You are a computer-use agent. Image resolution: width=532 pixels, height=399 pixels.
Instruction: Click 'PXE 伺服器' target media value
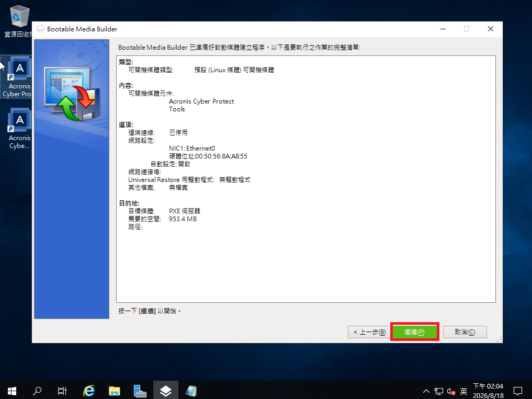(185, 211)
